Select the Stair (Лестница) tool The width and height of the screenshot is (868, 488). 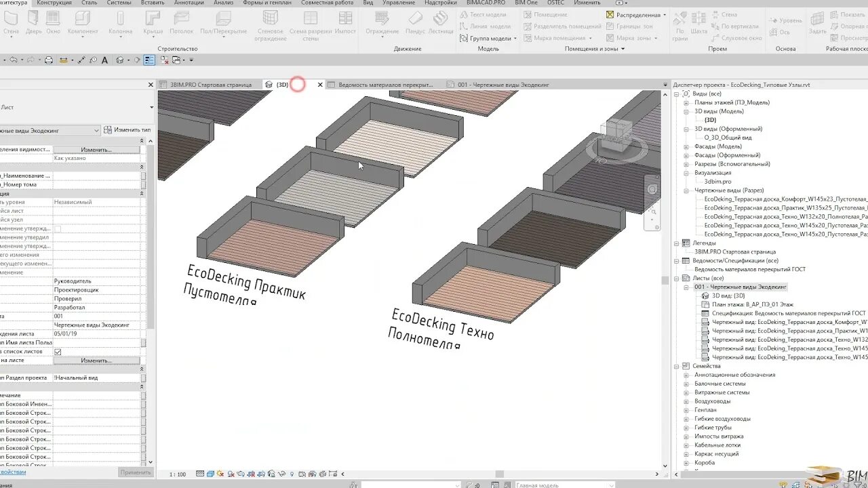[x=441, y=22]
